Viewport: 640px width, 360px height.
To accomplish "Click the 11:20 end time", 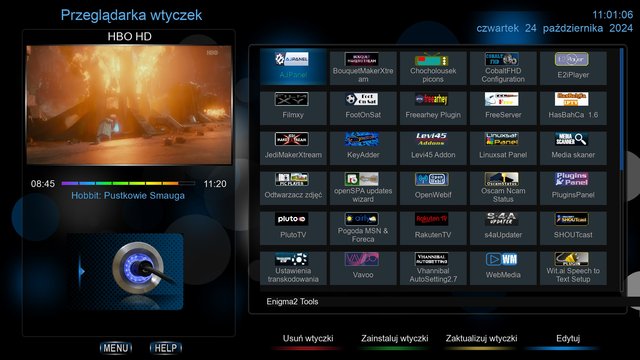I will 215,184.
